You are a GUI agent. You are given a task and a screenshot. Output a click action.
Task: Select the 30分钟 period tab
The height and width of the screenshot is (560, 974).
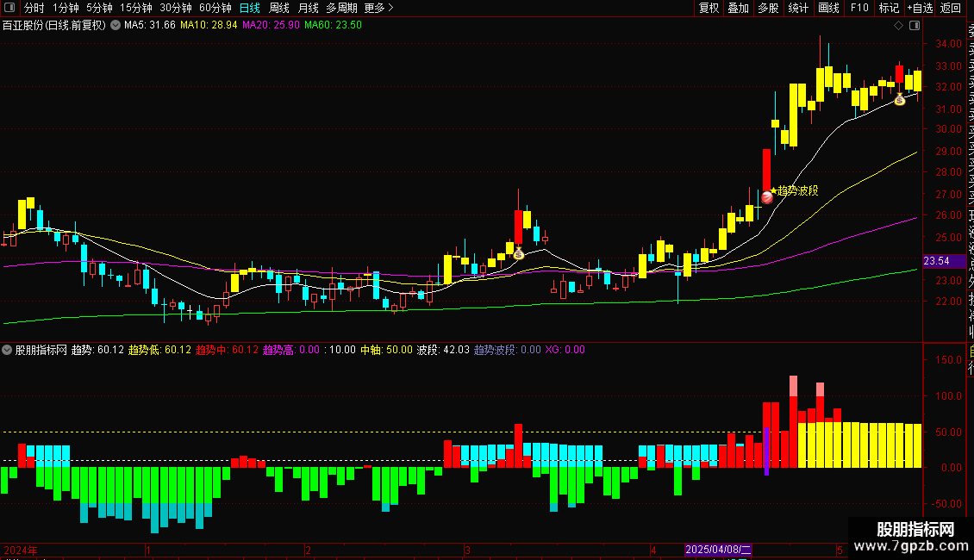point(176,8)
